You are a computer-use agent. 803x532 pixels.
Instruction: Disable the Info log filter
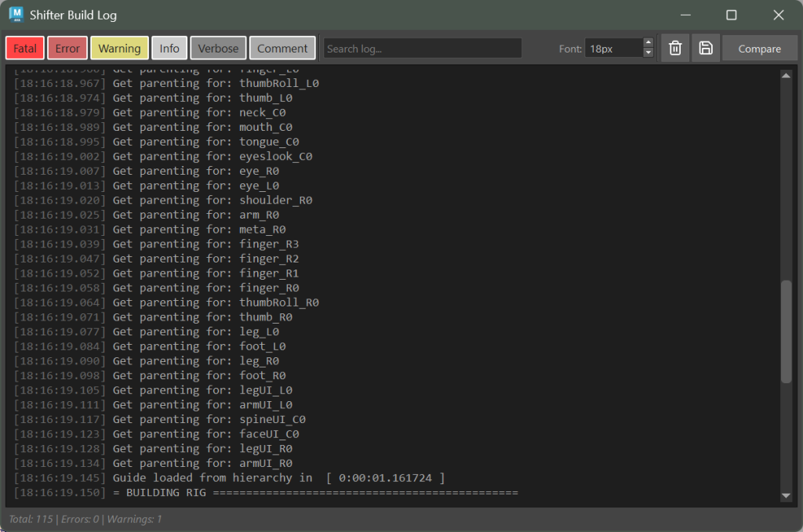point(169,49)
